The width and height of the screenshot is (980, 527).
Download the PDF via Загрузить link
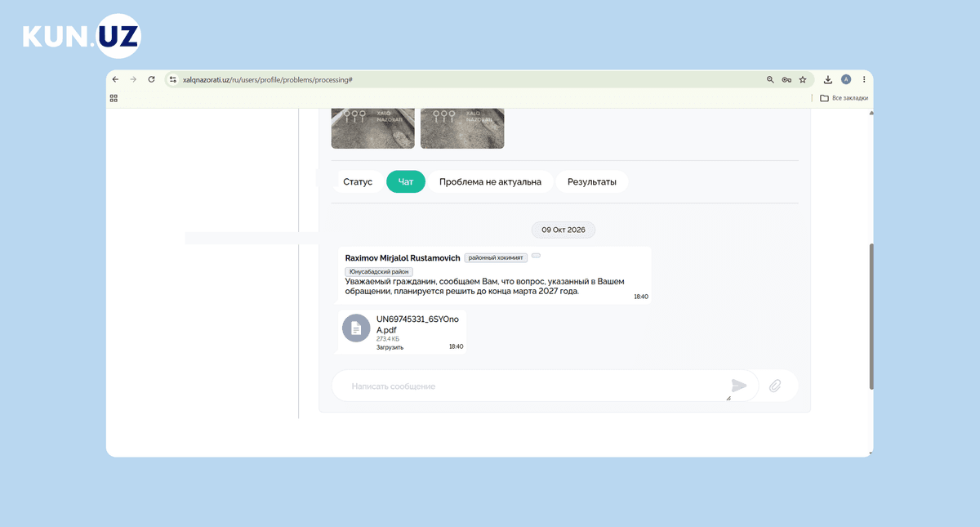390,347
